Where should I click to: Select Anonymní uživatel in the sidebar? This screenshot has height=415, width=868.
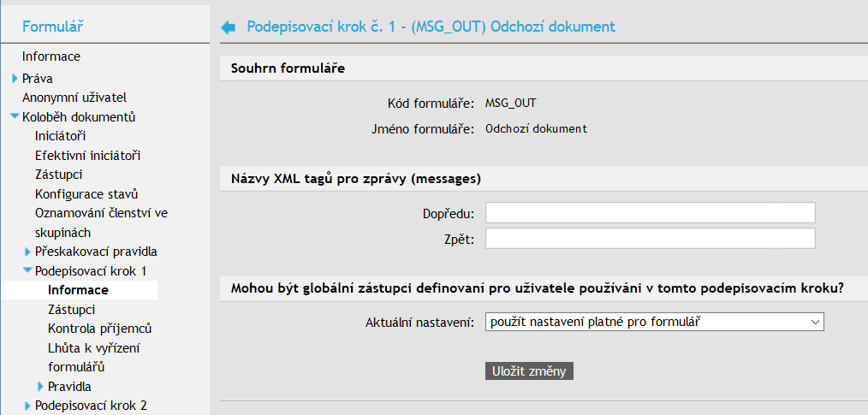[74, 98]
